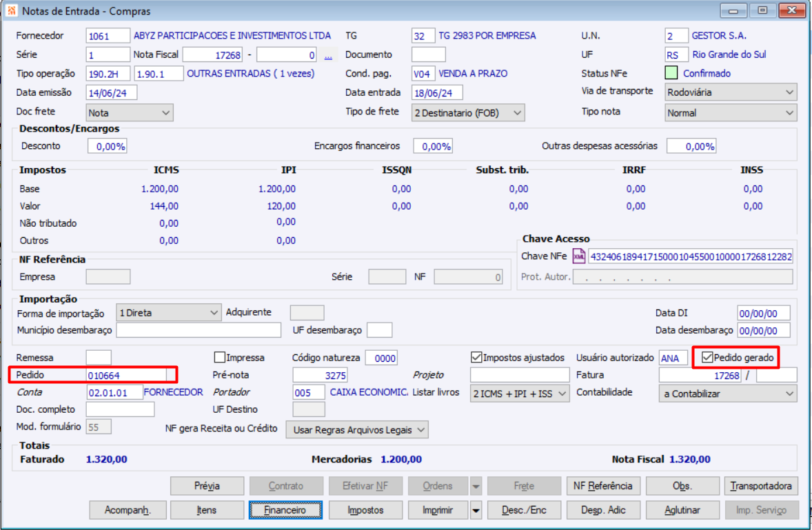
Task: Click the Aglutinar button
Action: pyautogui.click(x=682, y=510)
